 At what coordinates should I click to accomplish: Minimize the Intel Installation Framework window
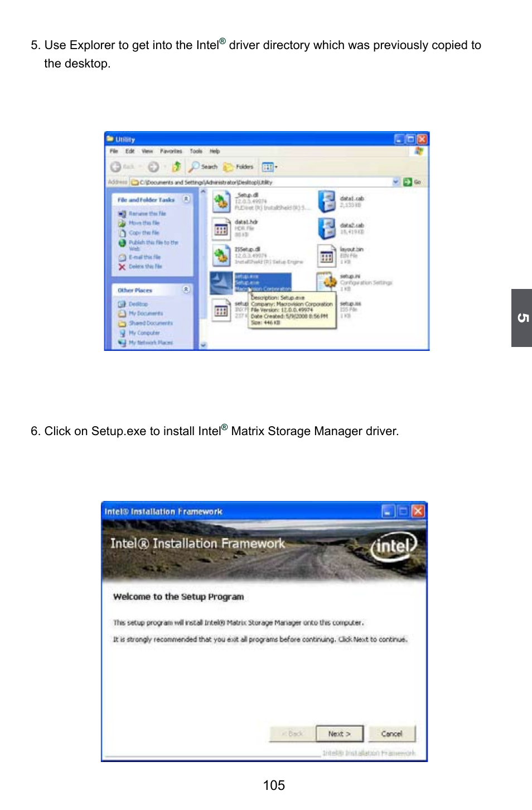pos(388,511)
